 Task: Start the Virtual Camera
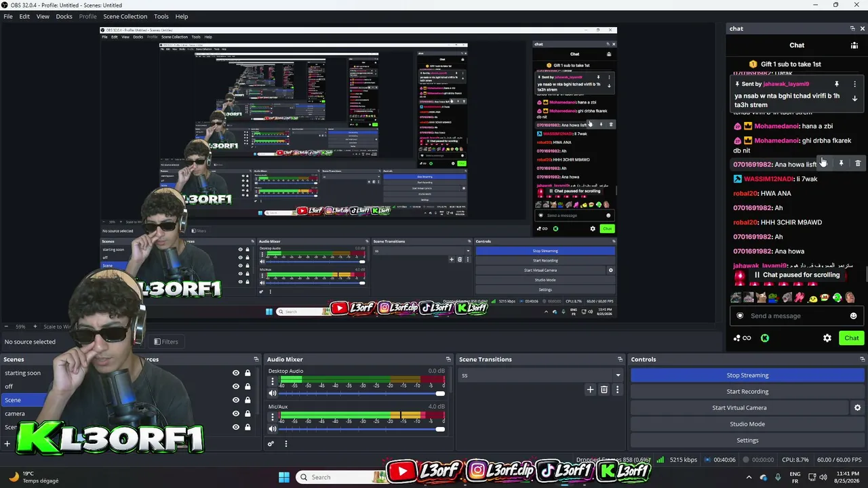click(739, 407)
